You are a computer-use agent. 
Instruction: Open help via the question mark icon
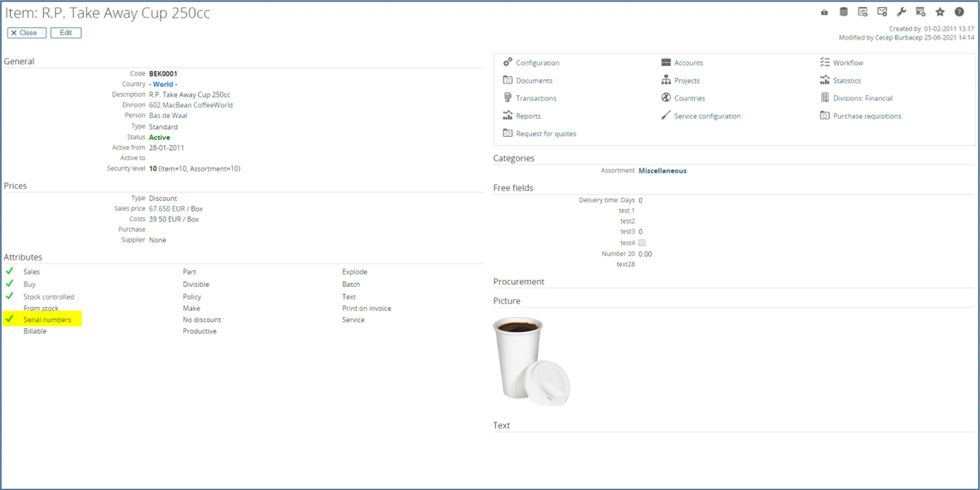pyautogui.click(x=959, y=12)
